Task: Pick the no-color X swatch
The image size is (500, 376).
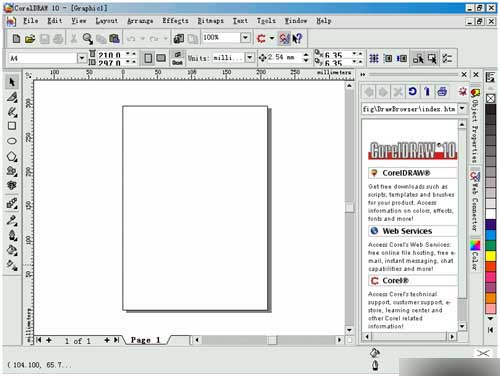Action: [490, 99]
